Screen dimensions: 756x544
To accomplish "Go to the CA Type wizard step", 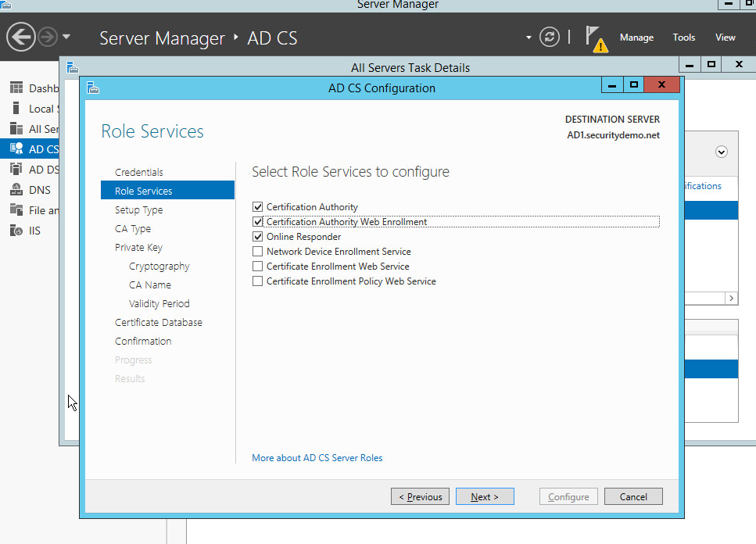I will [133, 228].
